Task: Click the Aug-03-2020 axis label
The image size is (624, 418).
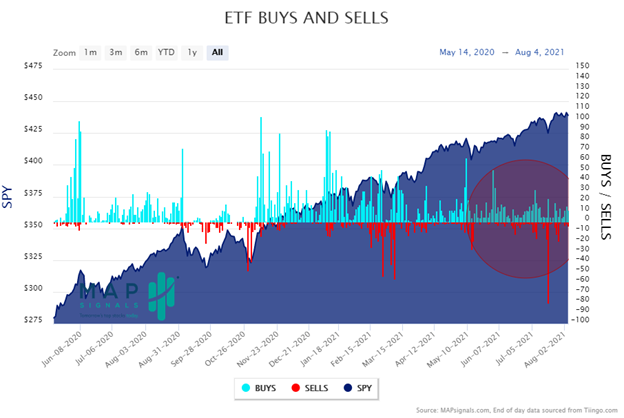Action: (x=127, y=349)
